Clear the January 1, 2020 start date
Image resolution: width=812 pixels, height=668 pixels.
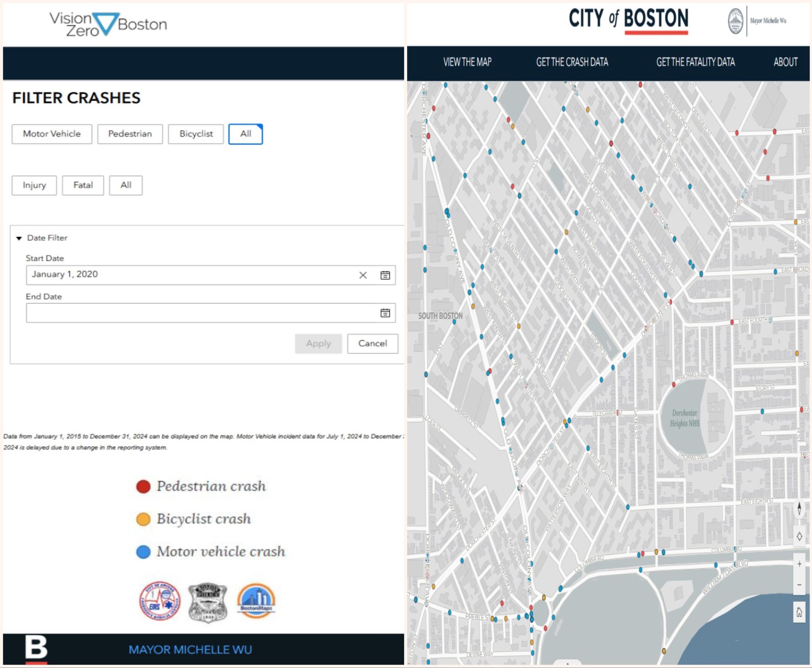[x=363, y=275]
